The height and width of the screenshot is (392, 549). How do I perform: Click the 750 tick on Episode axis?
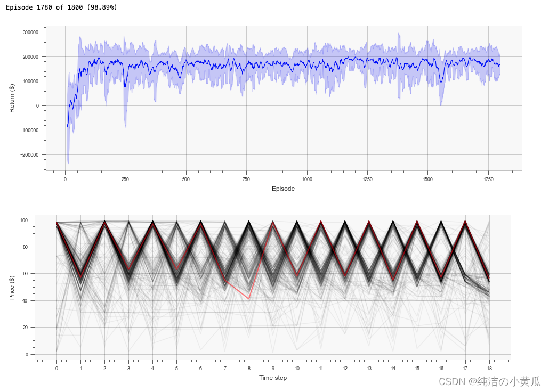[246, 179]
